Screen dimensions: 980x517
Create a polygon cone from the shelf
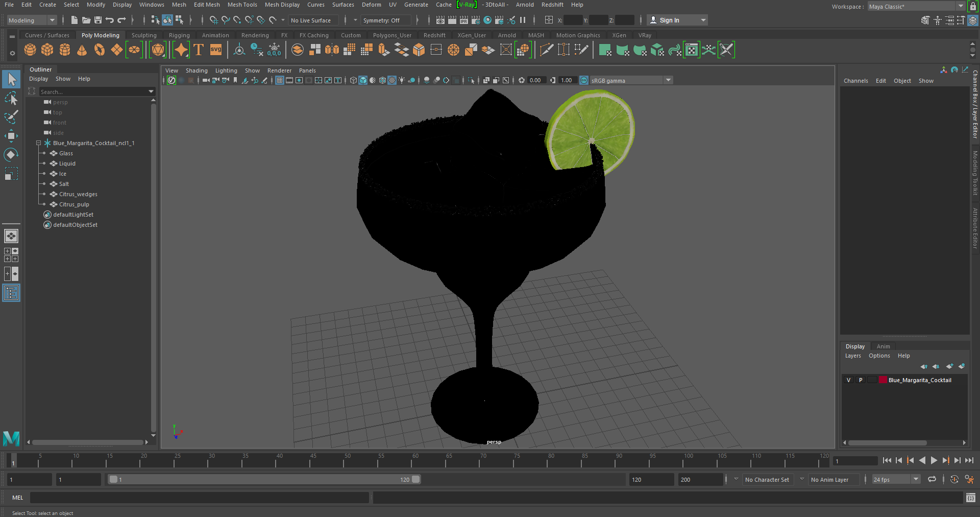point(82,50)
